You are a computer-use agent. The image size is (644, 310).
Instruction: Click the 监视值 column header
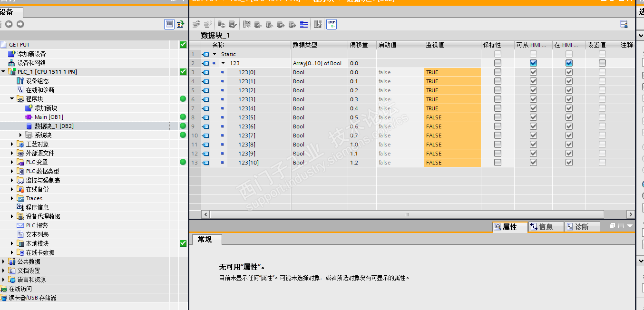(452, 45)
